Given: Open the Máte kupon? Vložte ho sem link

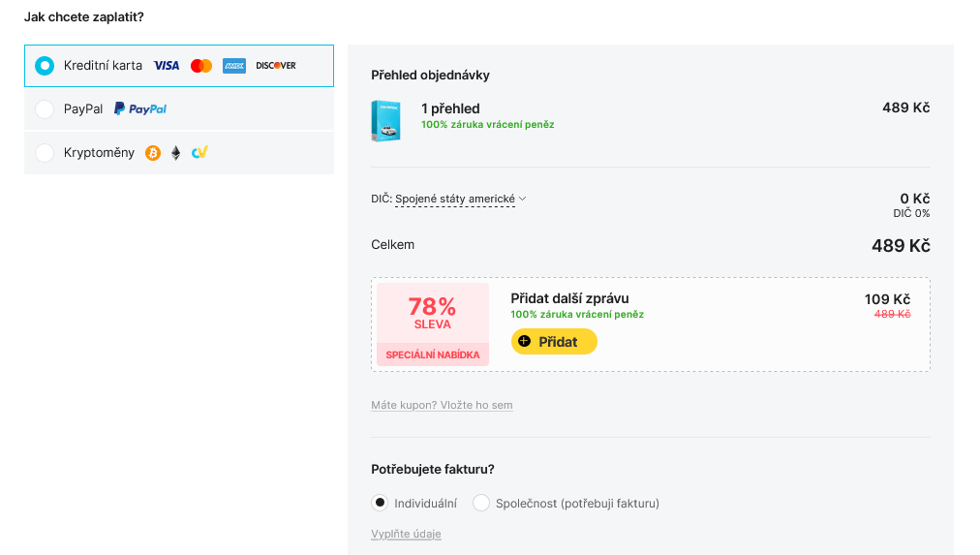Looking at the screenshot, I should (442, 405).
